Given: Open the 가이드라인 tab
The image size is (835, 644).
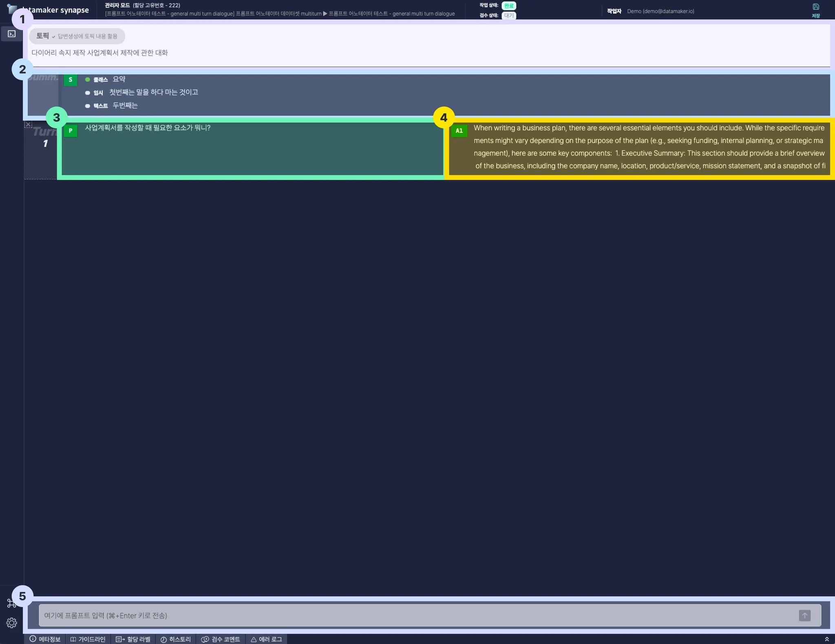Looking at the screenshot, I should [88, 639].
